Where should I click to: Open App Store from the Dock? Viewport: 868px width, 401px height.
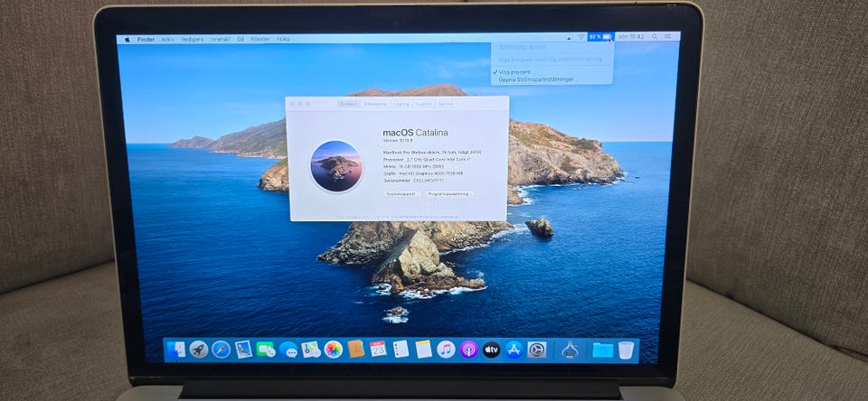point(514,349)
